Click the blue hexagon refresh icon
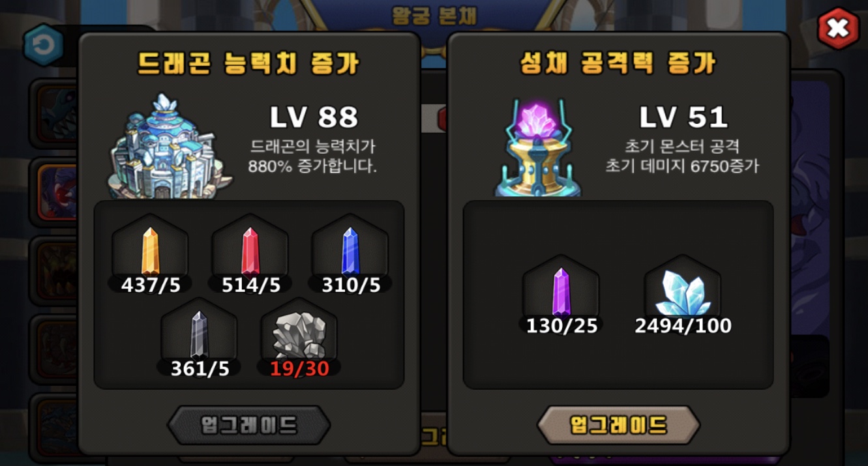Image resolution: width=868 pixels, height=466 pixels. 44,45
